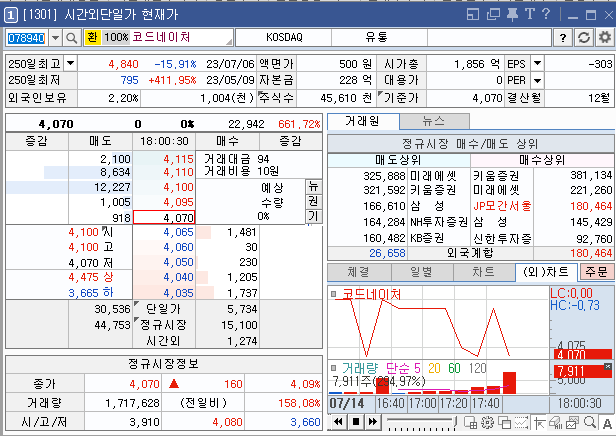Open chart settings gear icon
616x436 pixels.
tap(488, 423)
